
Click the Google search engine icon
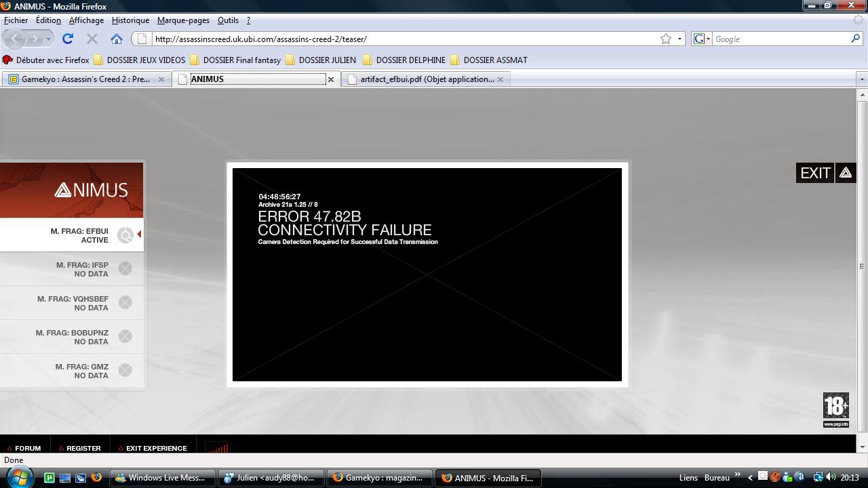699,39
